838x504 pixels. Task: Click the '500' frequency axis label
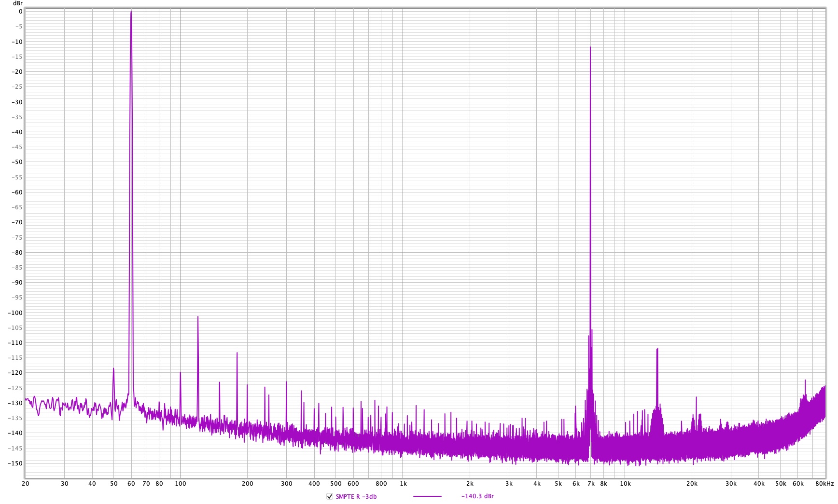click(335, 483)
